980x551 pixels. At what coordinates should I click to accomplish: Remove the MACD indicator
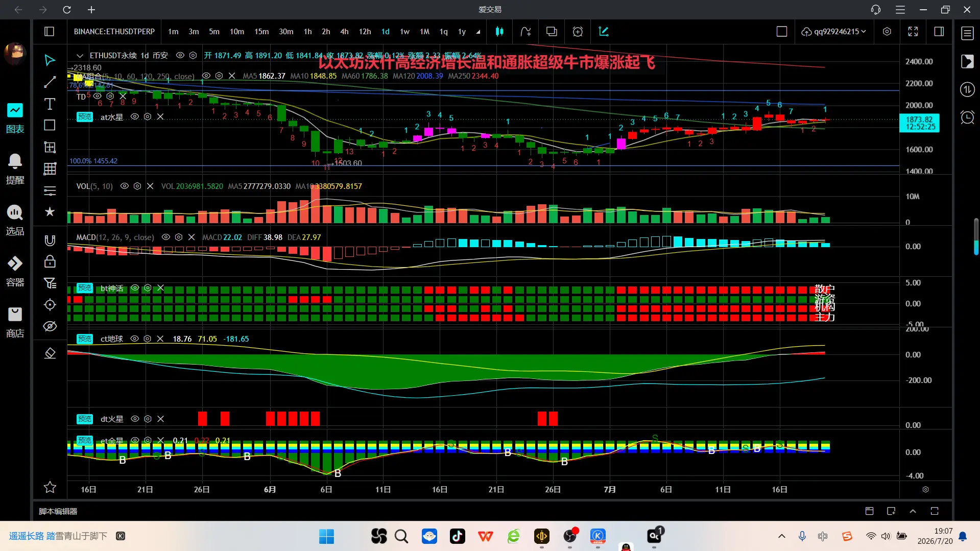(192, 237)
